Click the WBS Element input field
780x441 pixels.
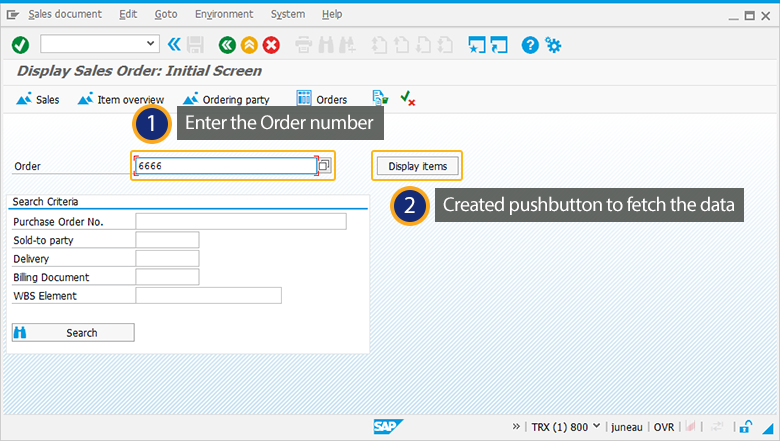(x=208, y=295)
